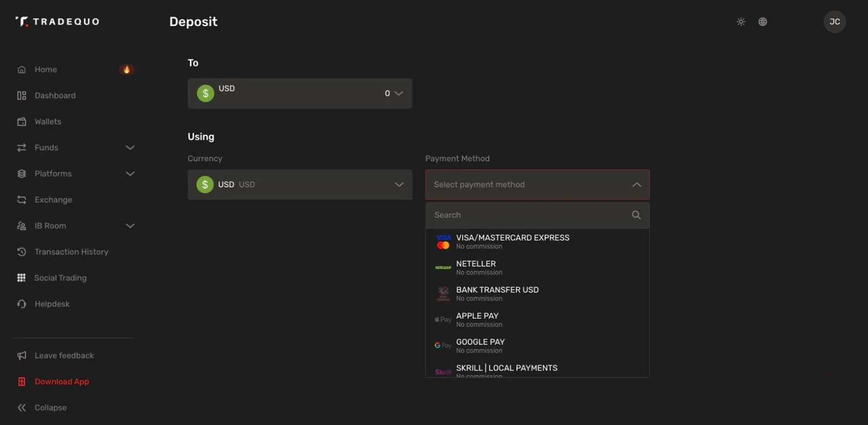Select VISA/MASTERCARD EXPRESS payment option
Viewport: 868px width, 425px height.
[x=538, y=242]
